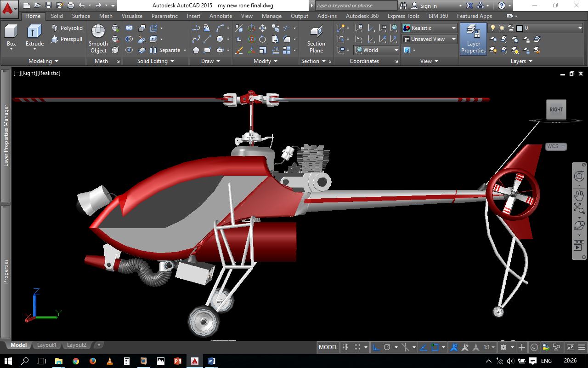
Task: Toggle grid display in status bar
Action: tap(346, 347)
